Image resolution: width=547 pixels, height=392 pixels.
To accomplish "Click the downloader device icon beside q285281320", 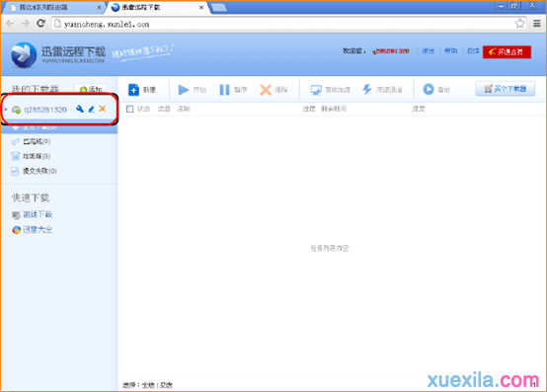I will [x=16, y=110].
